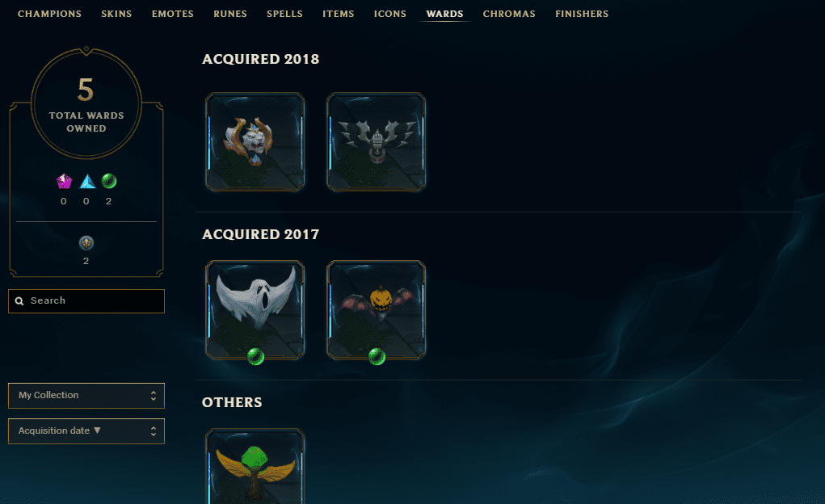
Task: Switch to the Champions tab
Action: tap(49, 14)
